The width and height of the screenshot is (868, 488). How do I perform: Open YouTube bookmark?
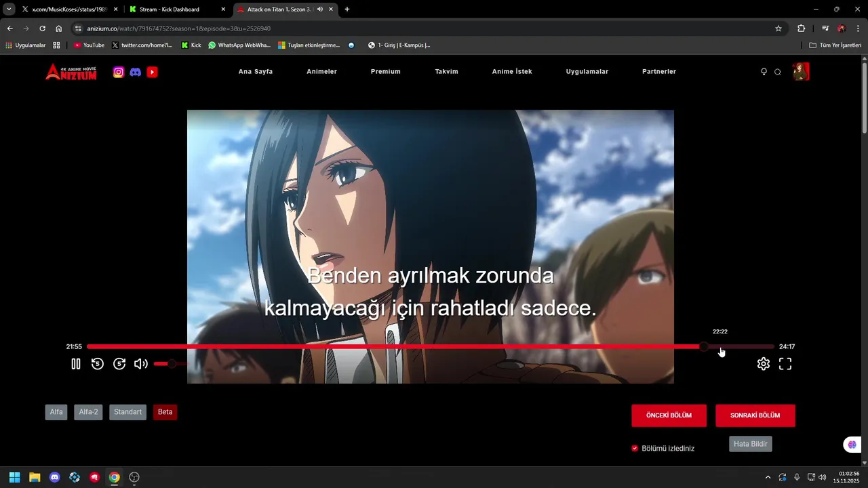[89, 45]
